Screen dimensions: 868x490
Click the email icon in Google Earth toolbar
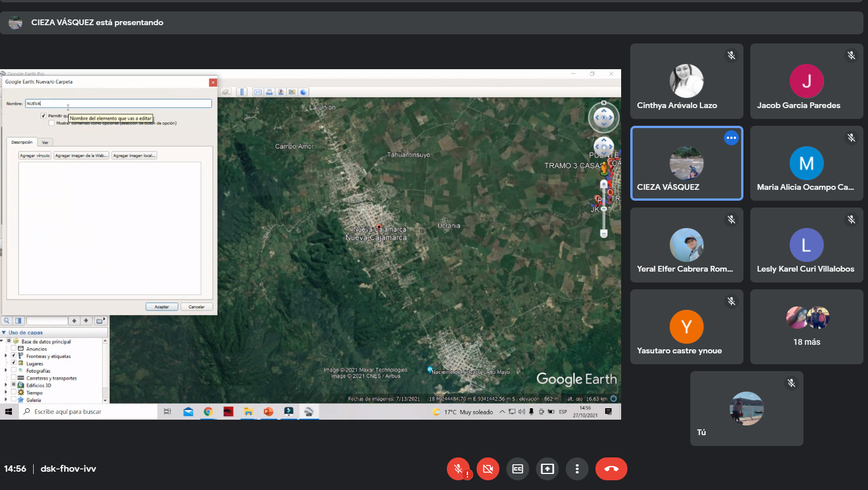coord(258,92)
